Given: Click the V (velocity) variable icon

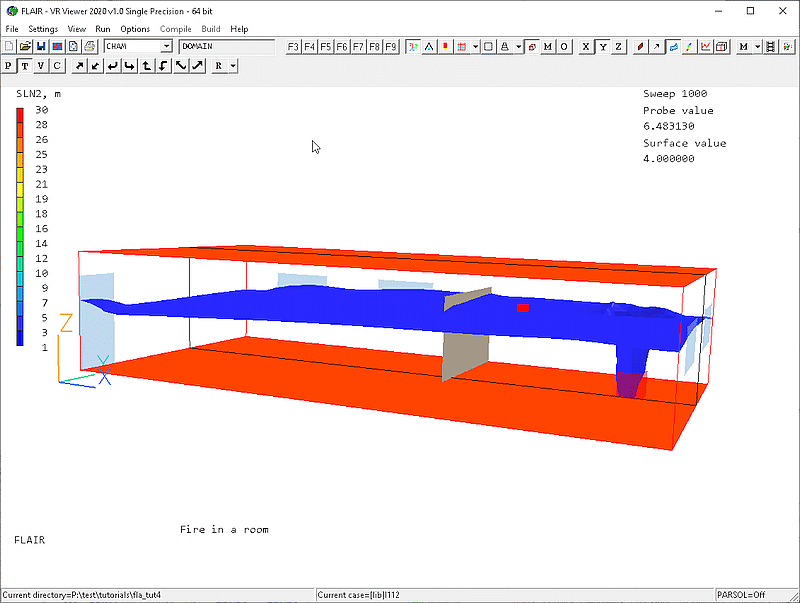Looking at the screenshot, I should click(41, 66).
